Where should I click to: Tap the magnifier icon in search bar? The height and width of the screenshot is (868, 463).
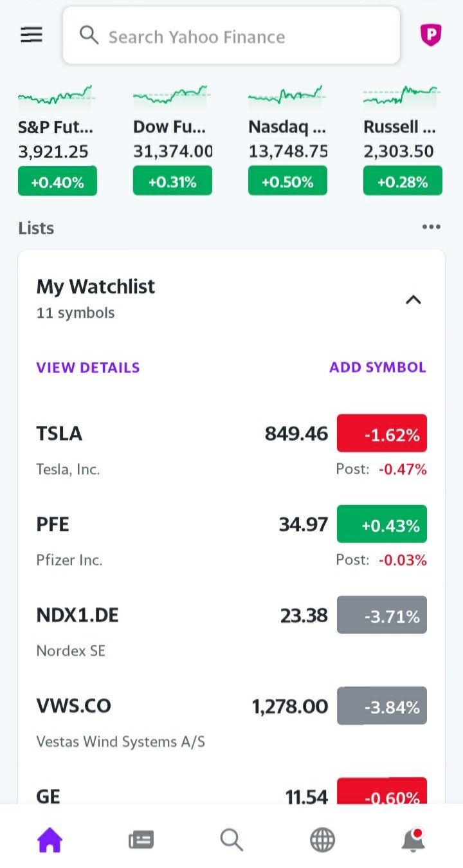click(89, 35)
